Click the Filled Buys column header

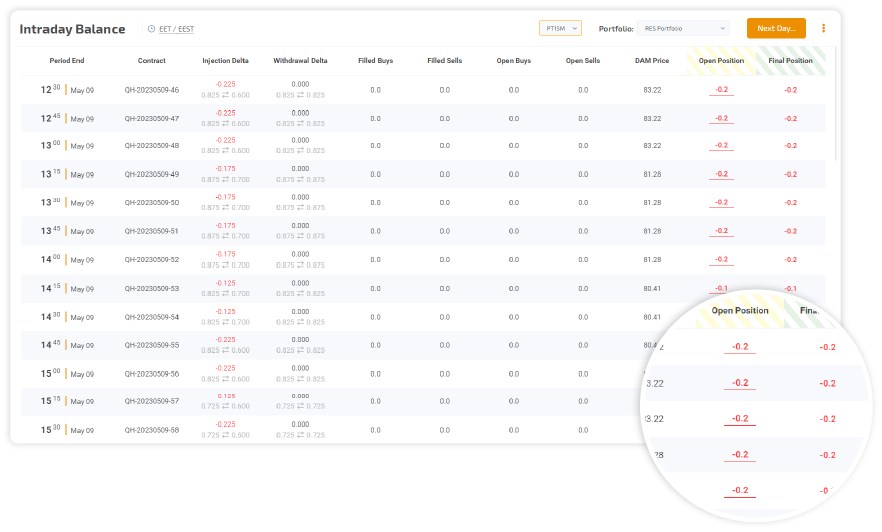coord(376,61)
